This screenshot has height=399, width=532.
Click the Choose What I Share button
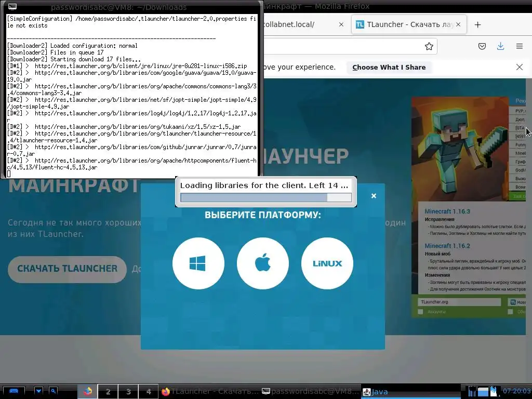[389, 67]
